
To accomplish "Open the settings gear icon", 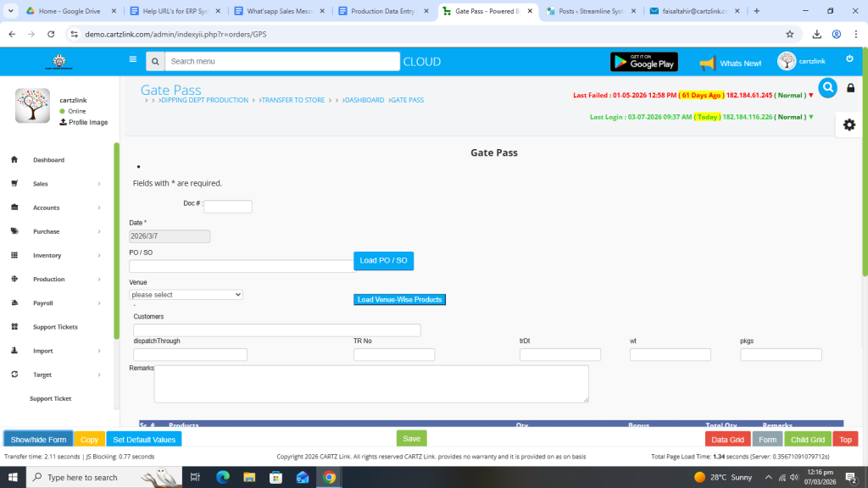I will [849, 125].
